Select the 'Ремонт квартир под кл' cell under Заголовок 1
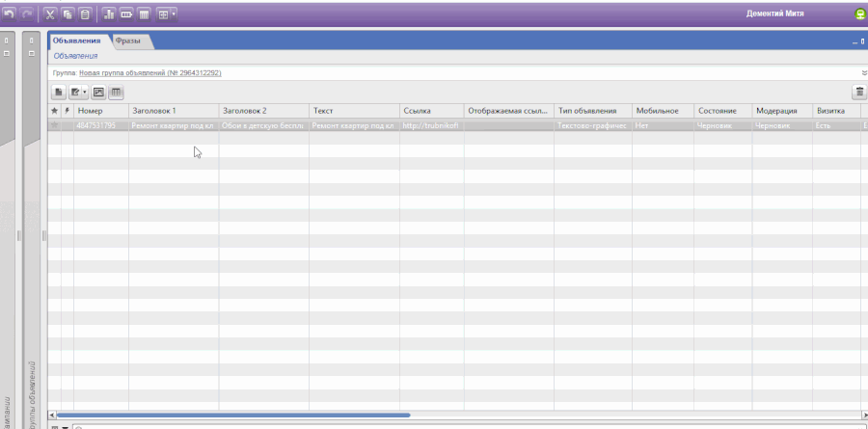The width and height of the screenshot is (868, 429). pos(174,125)
